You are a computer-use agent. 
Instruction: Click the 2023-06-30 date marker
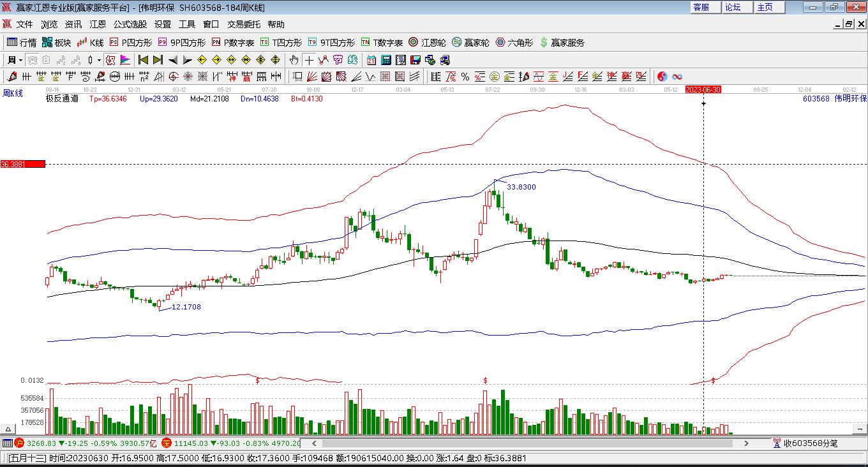pyautogui.click(x=703, y=90)
